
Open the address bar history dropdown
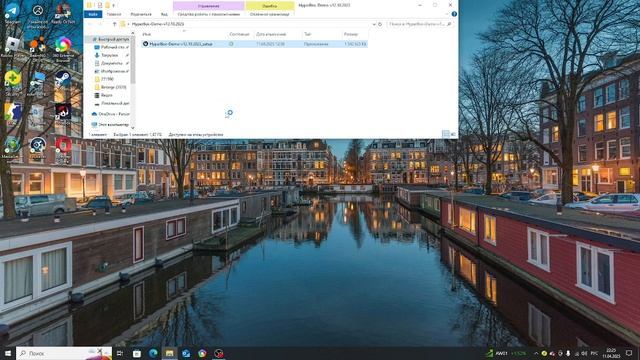(x=373, y=24)
